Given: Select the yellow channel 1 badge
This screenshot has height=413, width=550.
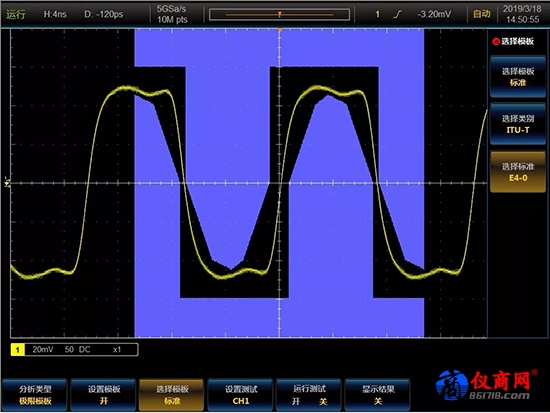Looking at the screenshot, I should tap(18, 349).
